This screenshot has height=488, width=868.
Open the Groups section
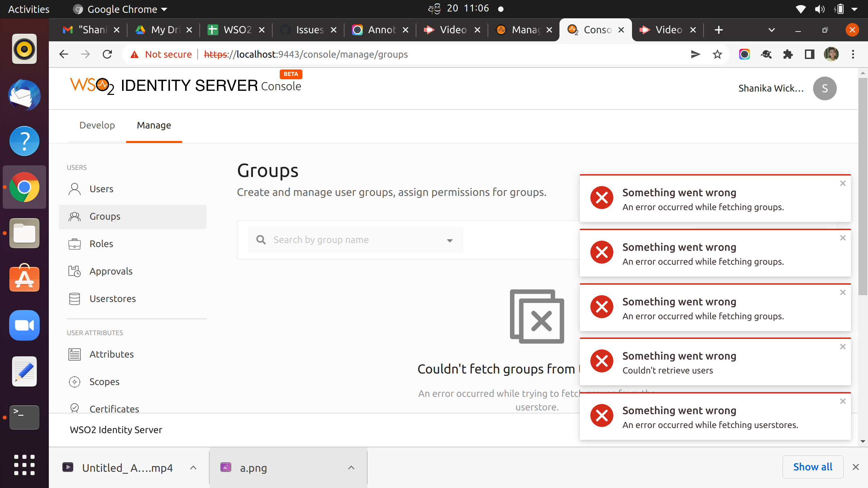coord(104,216)
